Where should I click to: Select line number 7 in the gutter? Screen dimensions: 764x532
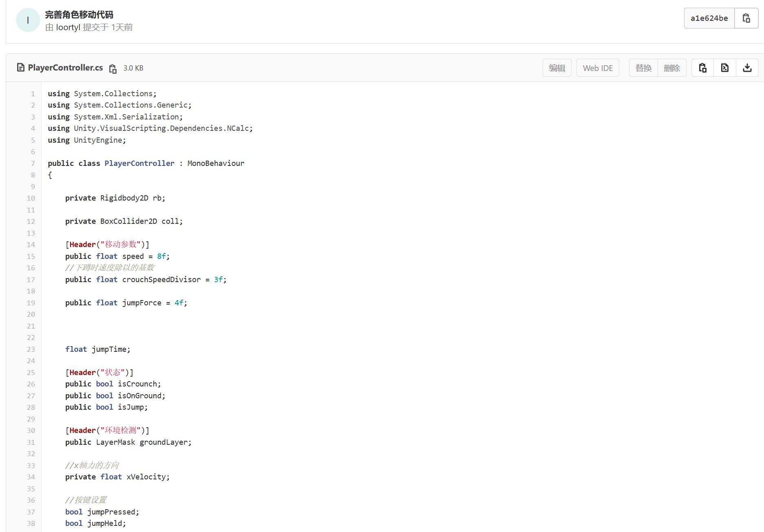[x=33, y=163]
